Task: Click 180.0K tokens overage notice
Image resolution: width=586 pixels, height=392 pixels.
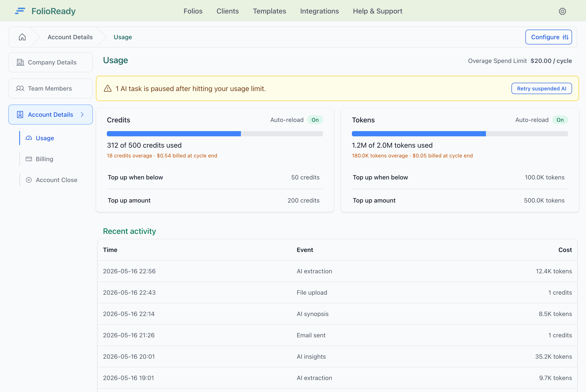Action: [412, 155]
